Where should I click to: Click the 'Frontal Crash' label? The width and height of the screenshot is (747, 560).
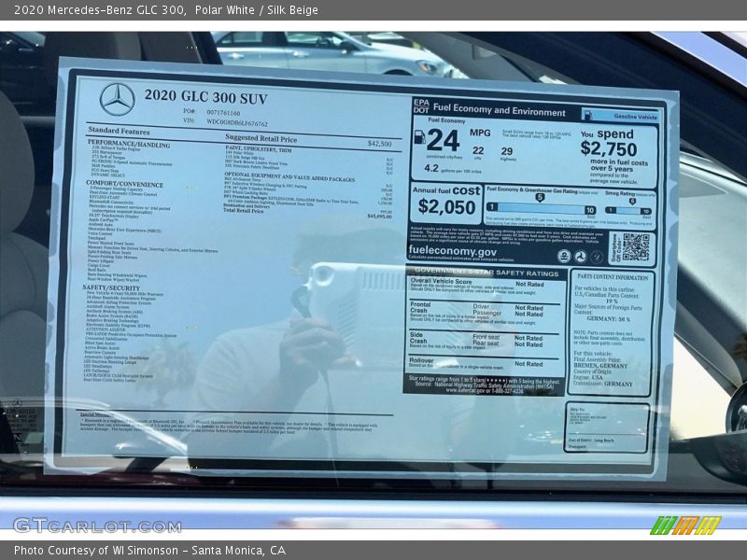click(420, 307)
